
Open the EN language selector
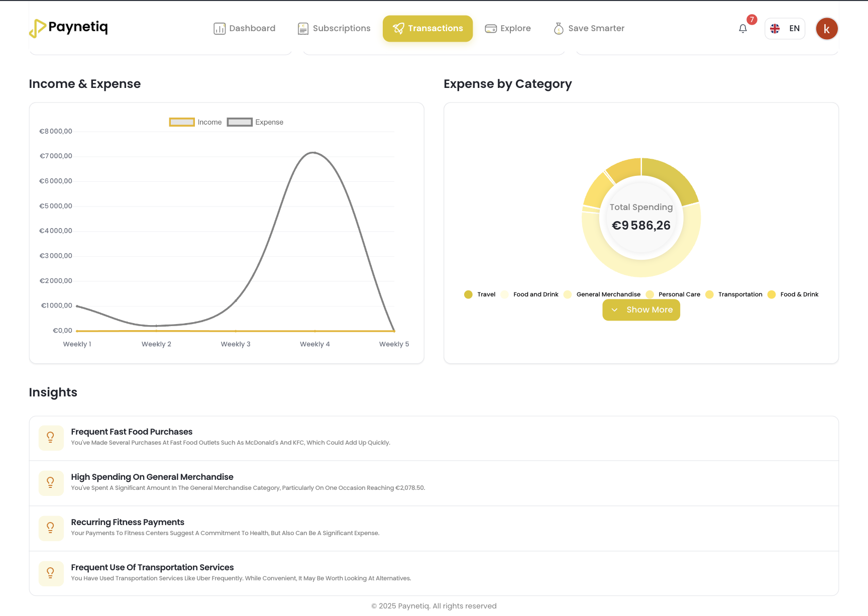pyautogui.click(x=785, y=29)
